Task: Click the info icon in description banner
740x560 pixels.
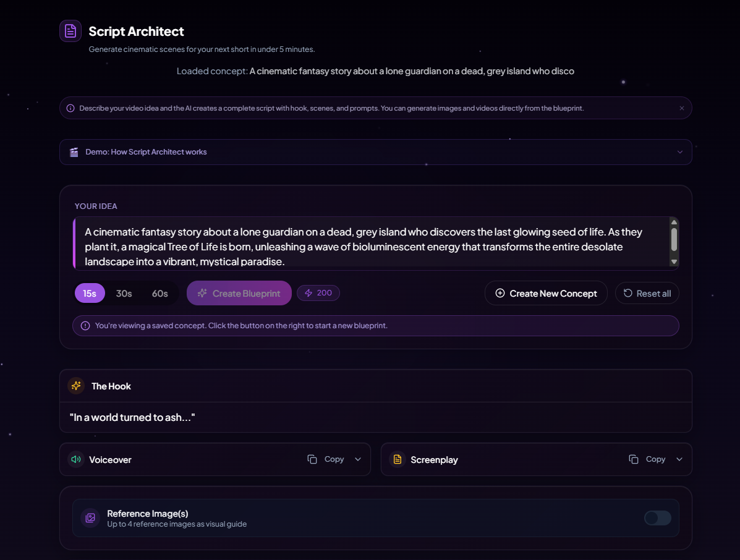Action: click(x=70, y=108)
